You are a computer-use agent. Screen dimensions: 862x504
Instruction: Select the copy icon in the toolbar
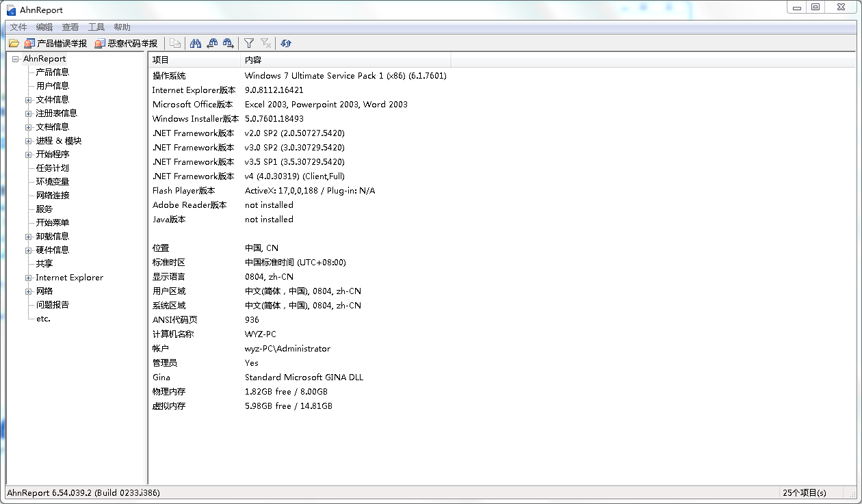(175, 43)
